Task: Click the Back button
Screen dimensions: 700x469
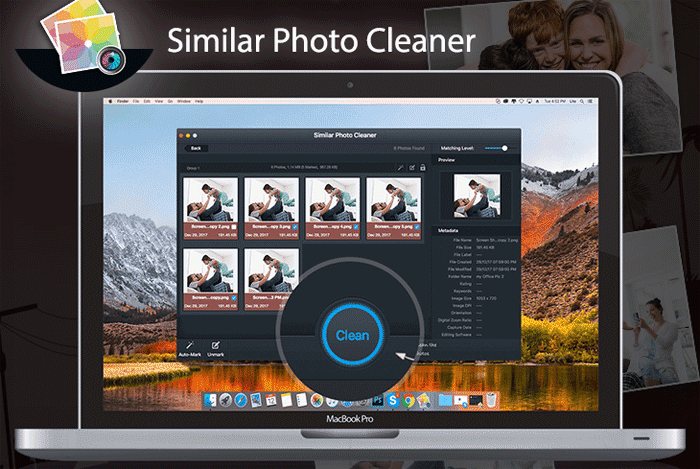Action: 196,148
